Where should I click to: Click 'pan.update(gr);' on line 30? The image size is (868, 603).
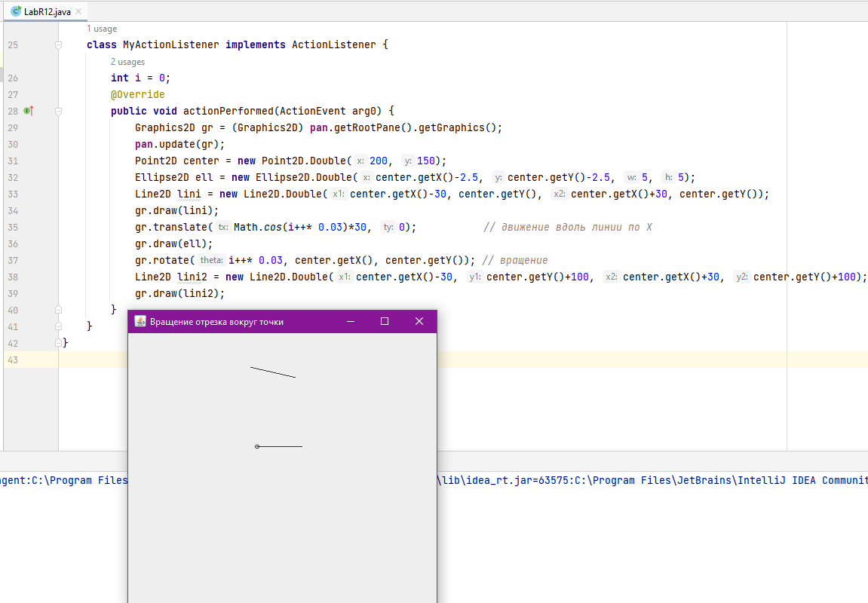[x=180, y=145]
